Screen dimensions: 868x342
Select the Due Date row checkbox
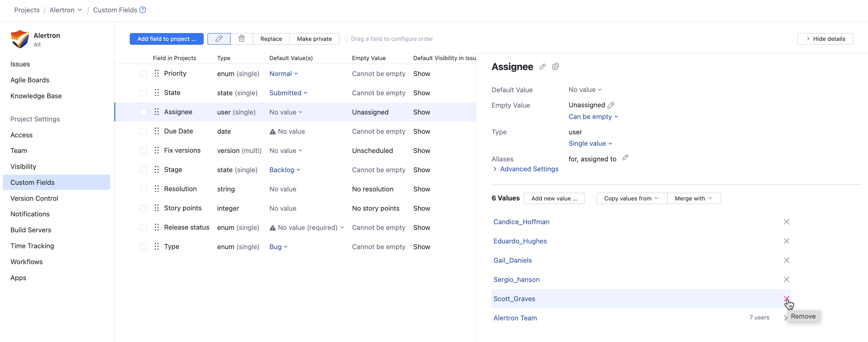(143, 131)
